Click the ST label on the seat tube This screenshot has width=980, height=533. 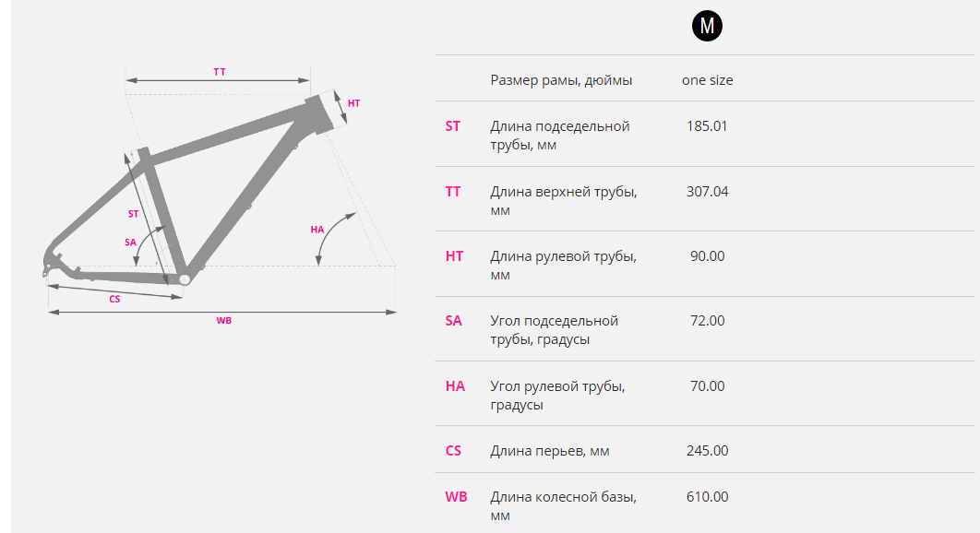point(133,214)
